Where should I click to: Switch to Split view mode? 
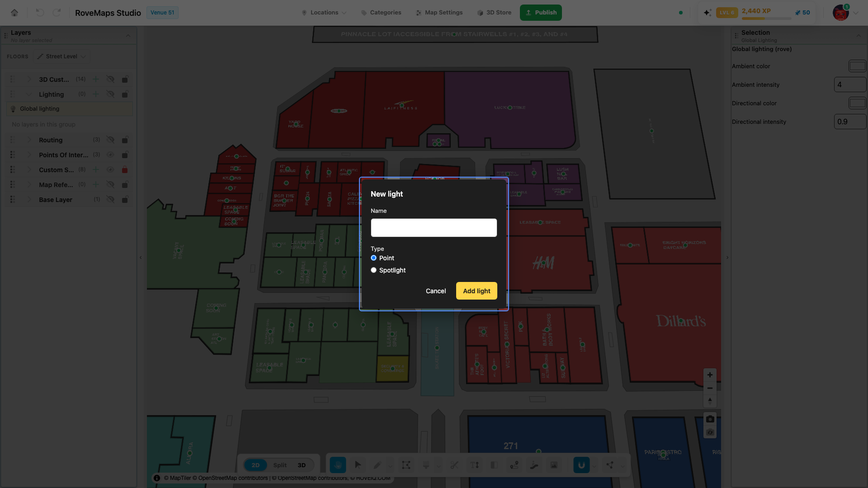pos(280,465)
